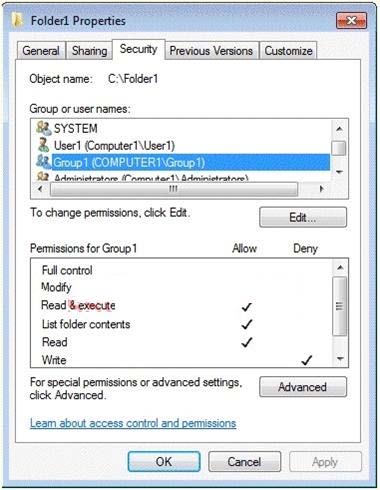Viewport: 380px width, 490px height.
Task: Switch to the Sharing tab
Action: coord(90,51)
